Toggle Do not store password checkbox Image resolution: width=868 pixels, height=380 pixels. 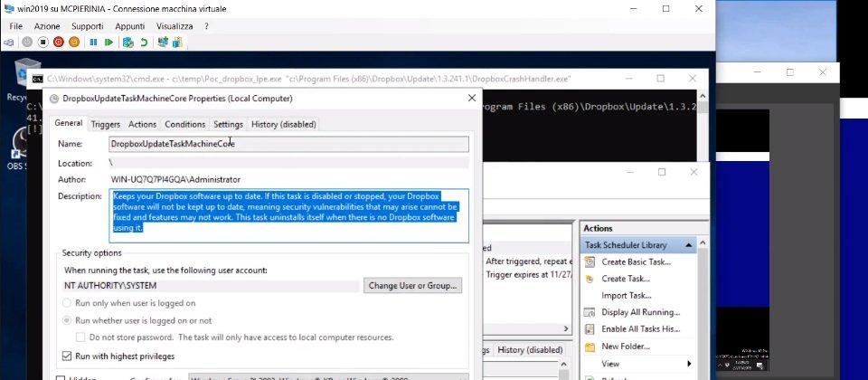pyautogui.click(x=80, y=337)
